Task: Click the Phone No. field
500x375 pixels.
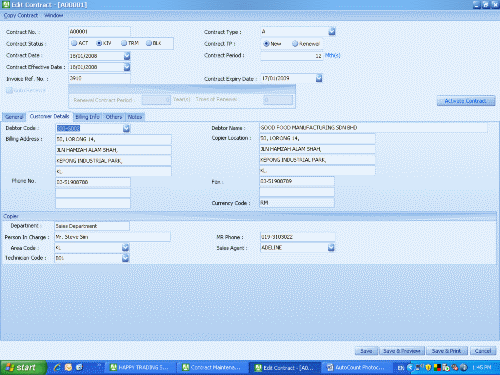Action: coord(93,182)
